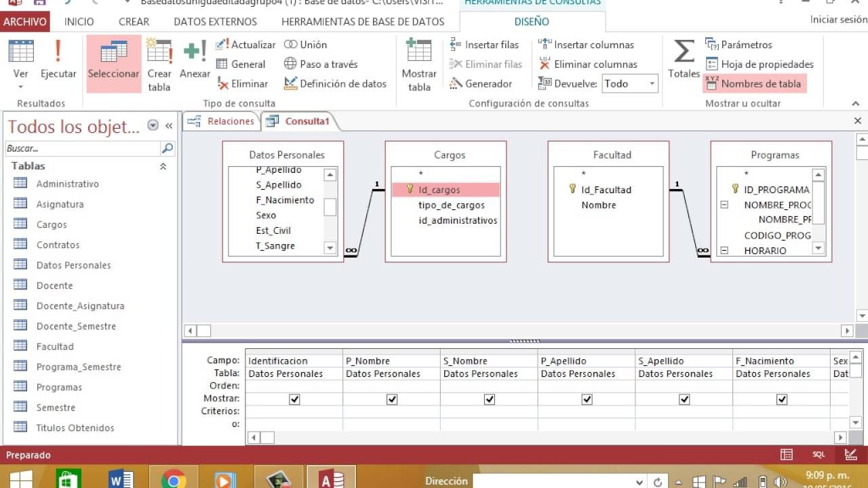
Task: Collapse the navigation pane with double chevron
Action: point(168,126)
